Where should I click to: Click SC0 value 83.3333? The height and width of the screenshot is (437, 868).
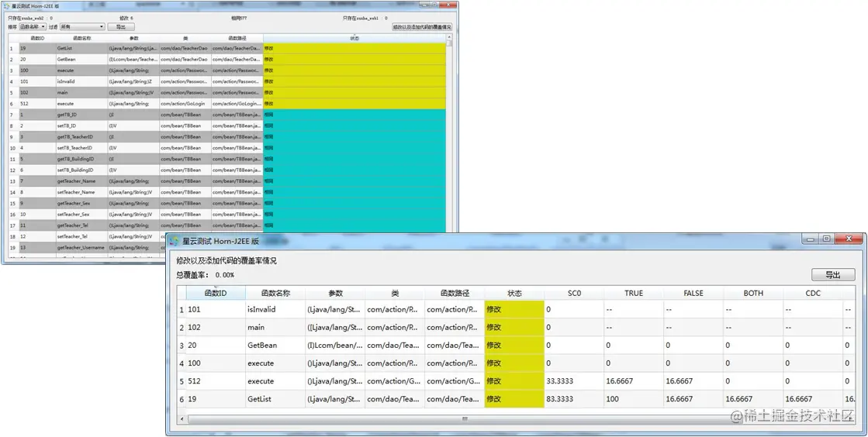point(574,399)
